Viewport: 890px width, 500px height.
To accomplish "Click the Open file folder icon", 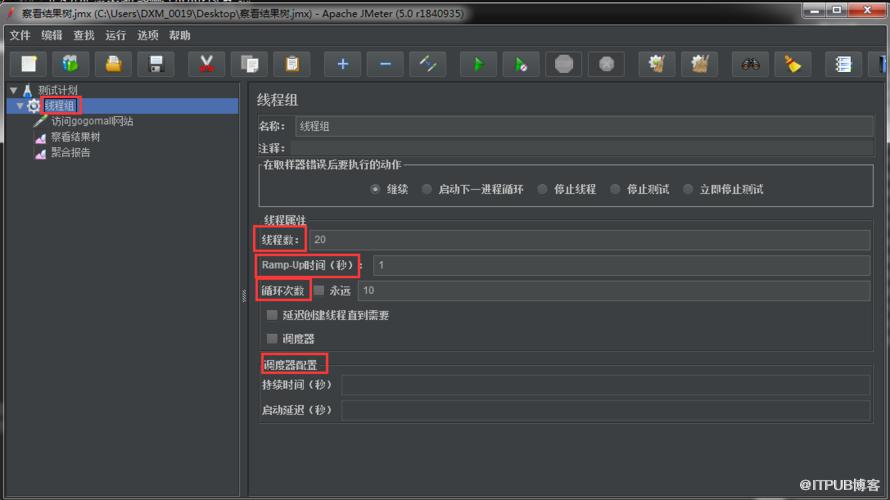I will point(114,64).
